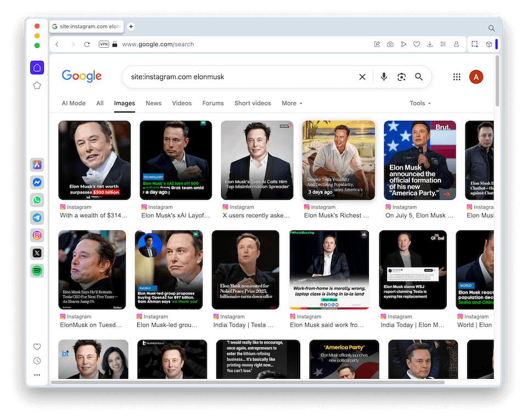Open Spotify player in sidebar

37,271
